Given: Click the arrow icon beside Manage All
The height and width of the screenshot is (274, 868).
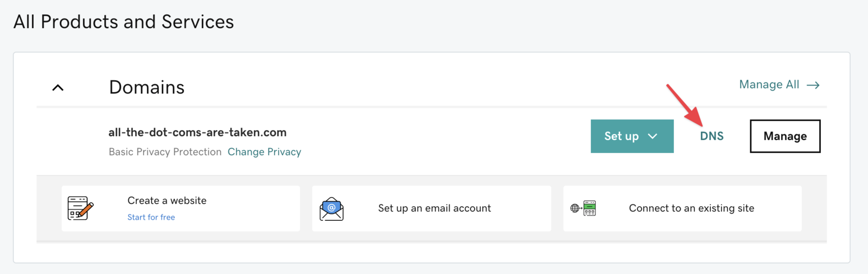Looking at the screenshot, I should 813,85.
